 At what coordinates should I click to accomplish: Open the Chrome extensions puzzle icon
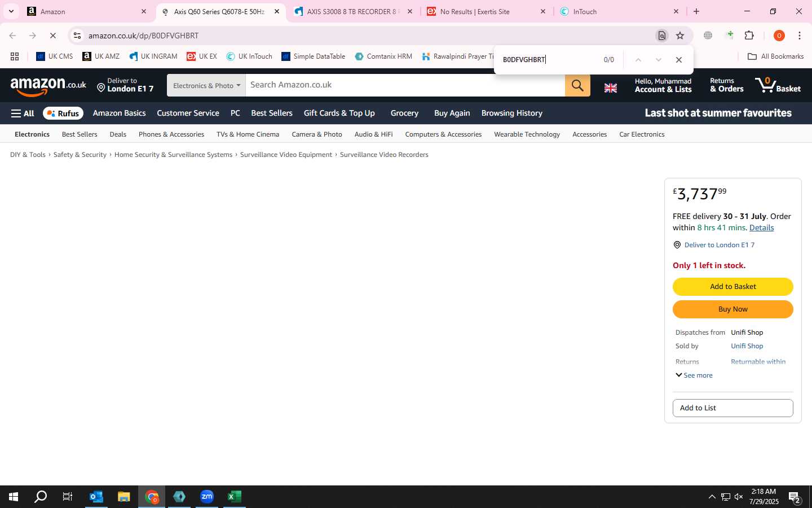point(749,36)
